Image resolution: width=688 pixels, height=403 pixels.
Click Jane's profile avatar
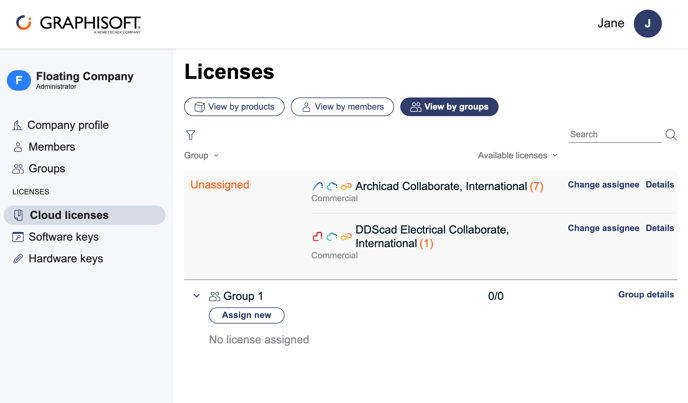pyautogui.click(x=647, y=24)
